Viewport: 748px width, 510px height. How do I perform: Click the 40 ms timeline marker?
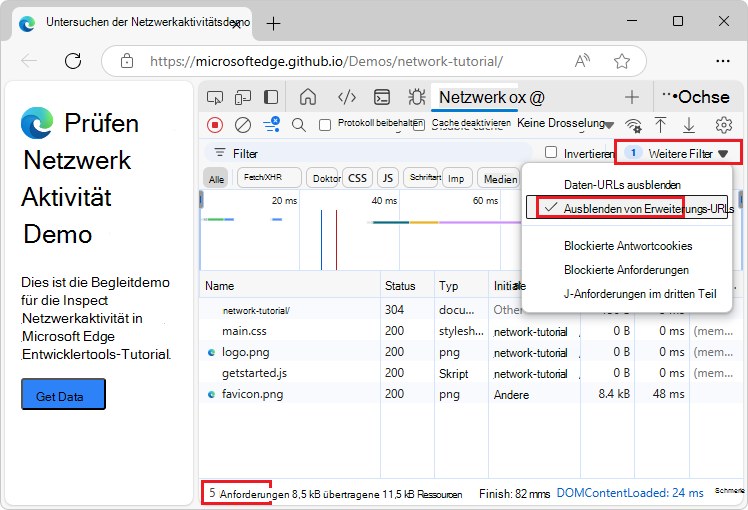coord(384,200)
